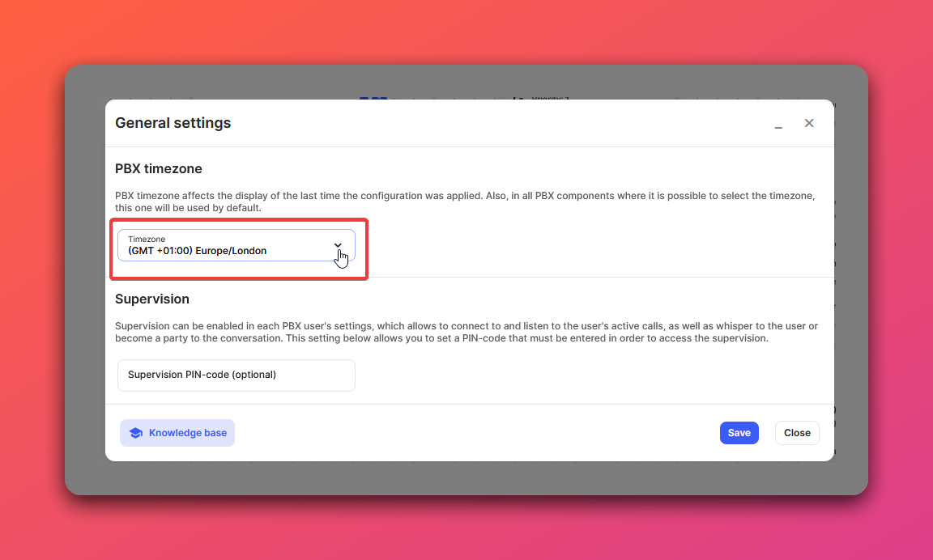Click dimmed backdrop right of the dialog
The height and width of the screenshot is (560, 933).
[850, 283]
